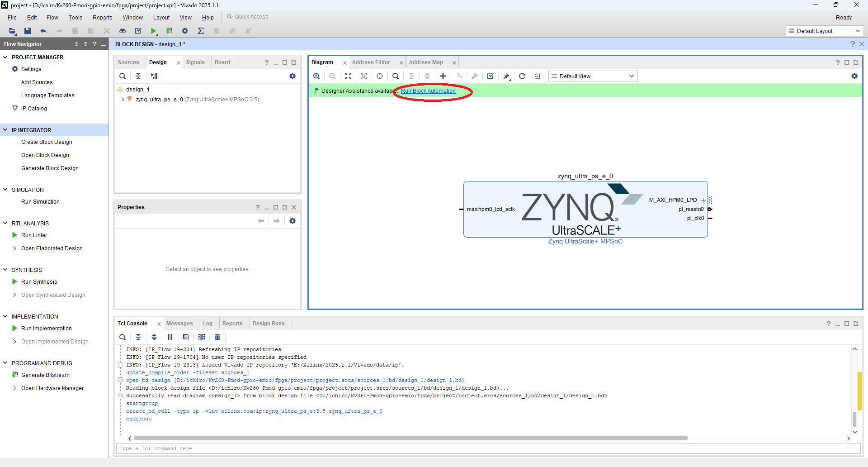Click the help question mark in Flow Navigator header
Screen dimensions: 868x467
(94, 44)
